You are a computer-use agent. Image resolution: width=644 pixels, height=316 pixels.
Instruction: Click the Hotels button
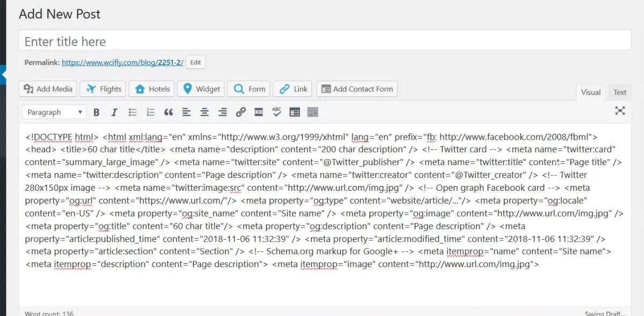152,89
